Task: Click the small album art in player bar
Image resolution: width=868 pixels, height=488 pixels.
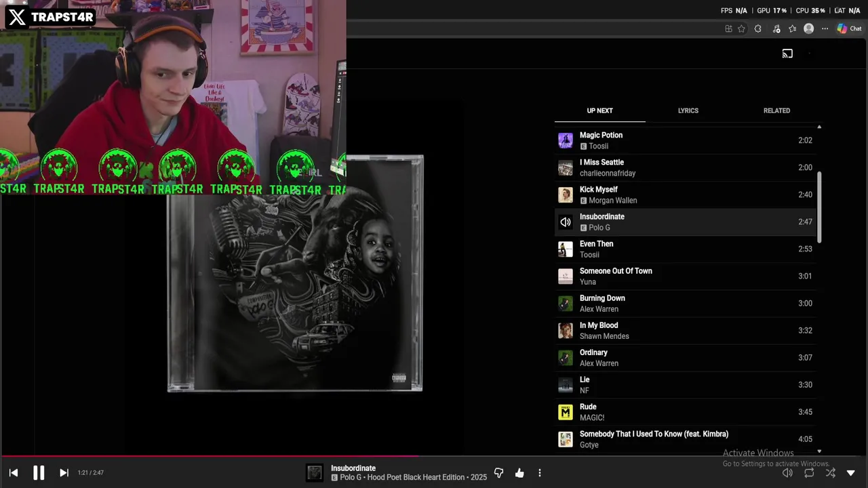Action: tap(314, 473)
